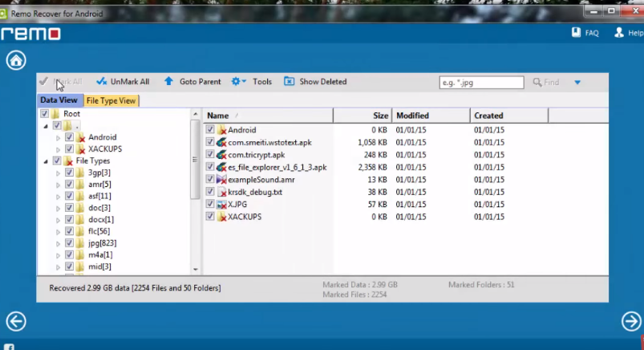The image size is (644, 350).
Task: Click the tree scrollbar up arrow
Action: (196, 114)
